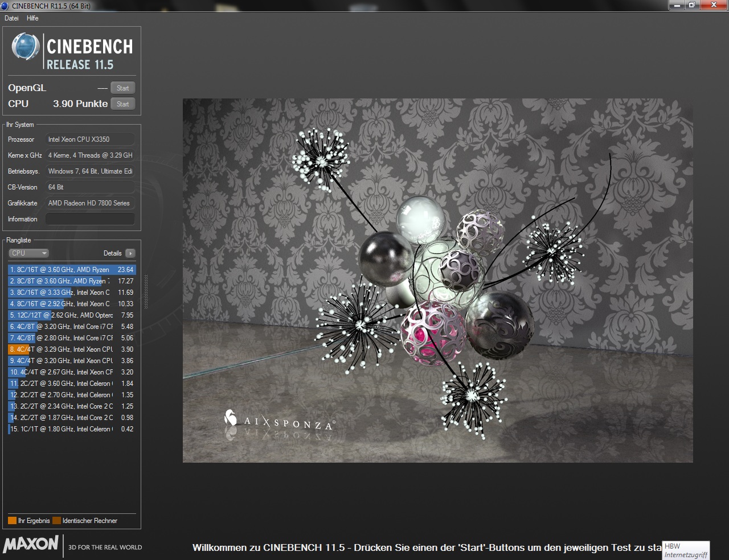Start the CPU benchmark
The width and height of the screenshot is (729, 560).
123,104
